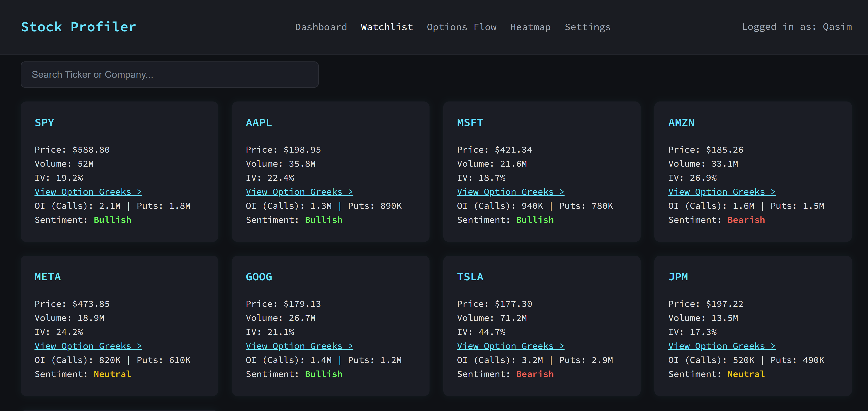Viewport: 868px width, 411px height.
Task: Select the GOOG ticker heading
Action: pyautogui.click(x=259, y=277)
